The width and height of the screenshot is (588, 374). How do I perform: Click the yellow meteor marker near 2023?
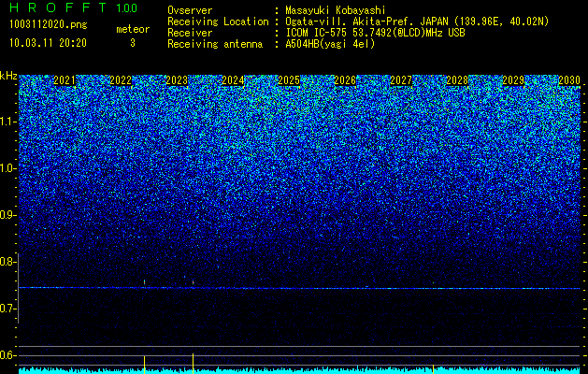tap(193, 362)
